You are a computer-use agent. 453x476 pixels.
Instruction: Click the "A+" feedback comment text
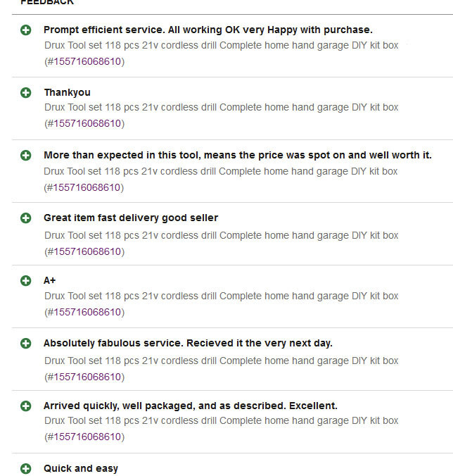tap(50, 280)
